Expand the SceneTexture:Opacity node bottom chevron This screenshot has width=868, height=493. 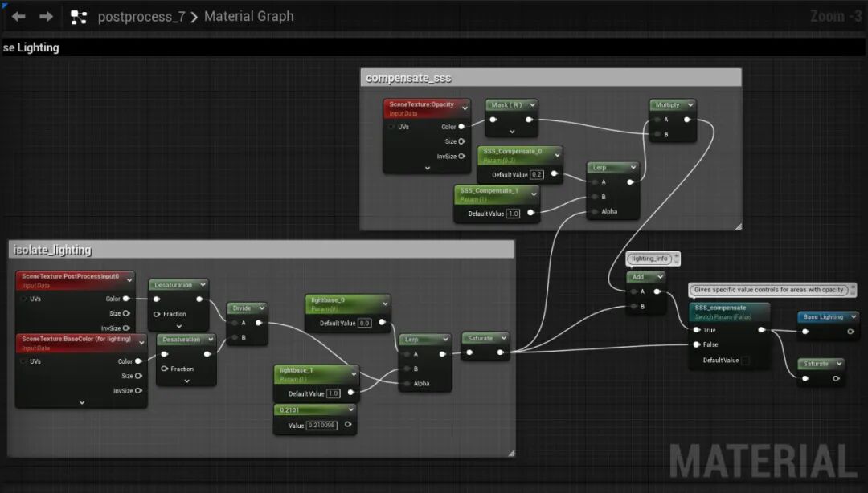pos(427,168)
